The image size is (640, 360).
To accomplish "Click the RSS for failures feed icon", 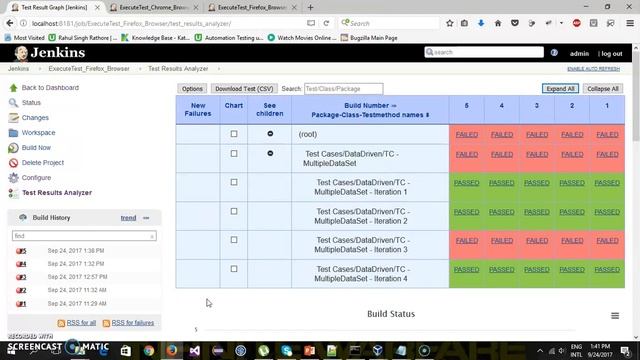I will pos(106,323).
